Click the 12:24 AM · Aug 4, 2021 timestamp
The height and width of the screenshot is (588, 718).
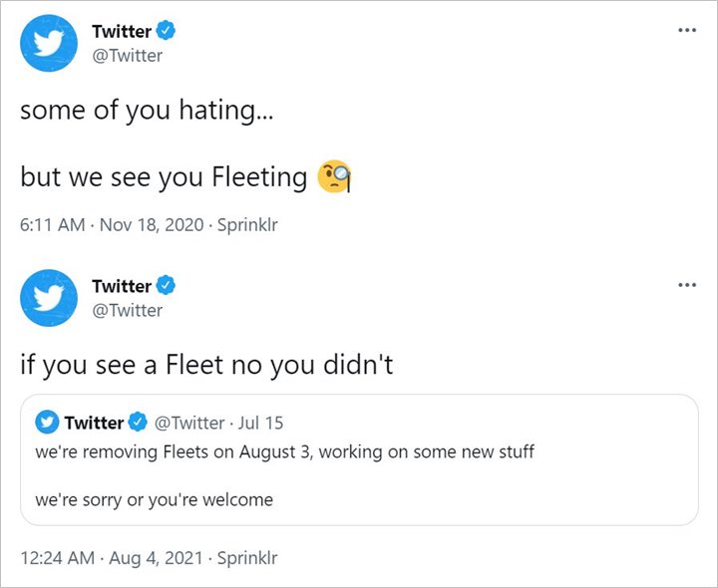click(111, 557)
